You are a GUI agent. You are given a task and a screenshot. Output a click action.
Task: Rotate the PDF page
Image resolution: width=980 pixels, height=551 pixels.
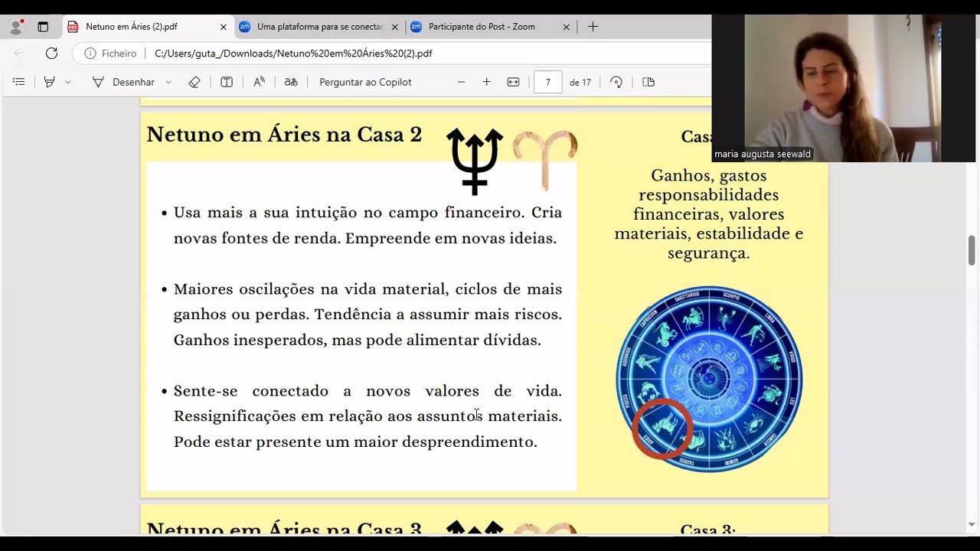tap(616, 82)
